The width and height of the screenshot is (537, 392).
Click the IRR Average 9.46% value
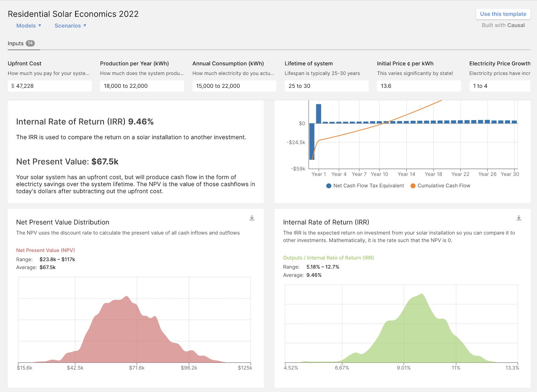pos(314,275)
